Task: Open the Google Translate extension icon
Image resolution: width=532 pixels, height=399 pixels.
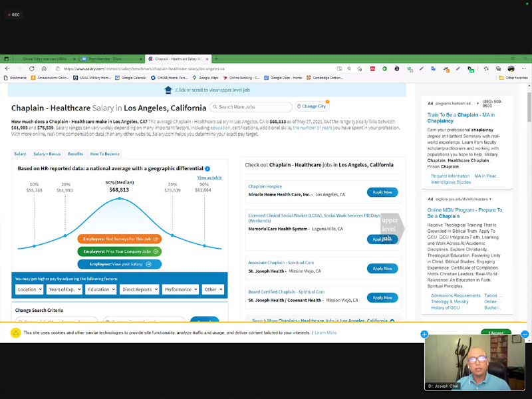Action: point(434,68)
